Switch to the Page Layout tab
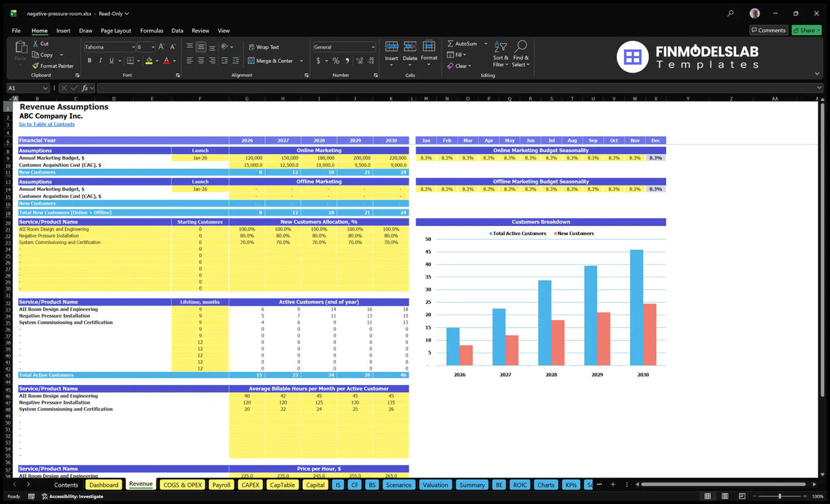The width and height of the screenshot is (830, 504). (116, 30)
